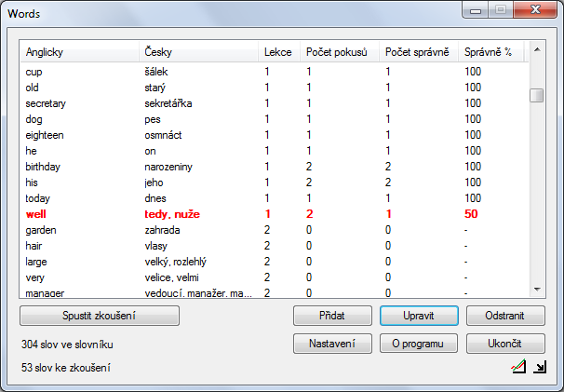Sort by Počet správně column header
Viewport: 564px width, 392px height.
coord(419,52)
